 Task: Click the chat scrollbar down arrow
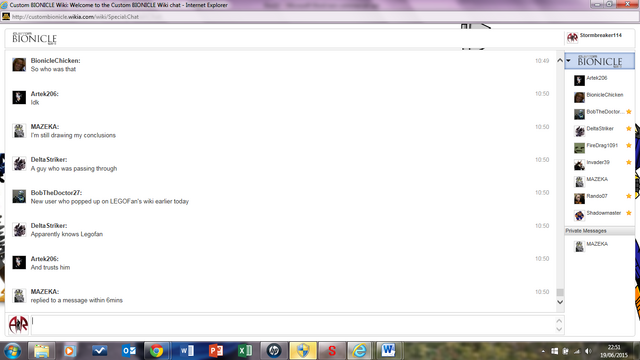[x=560, y=302]
